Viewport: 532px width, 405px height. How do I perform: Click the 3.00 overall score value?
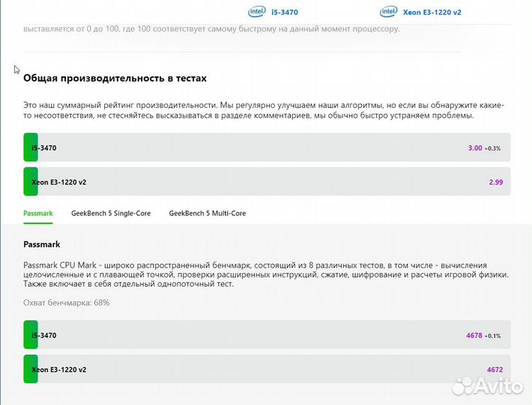click(475, 148)
